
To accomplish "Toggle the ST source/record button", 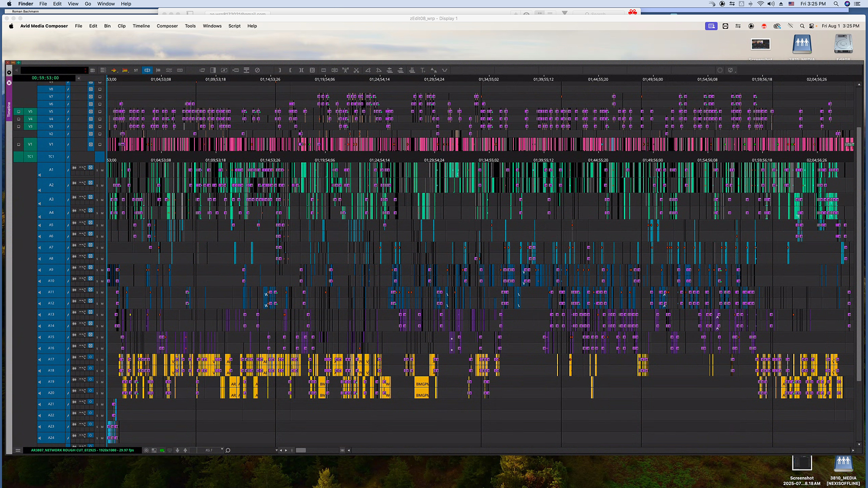I will [x=136, y=70].
